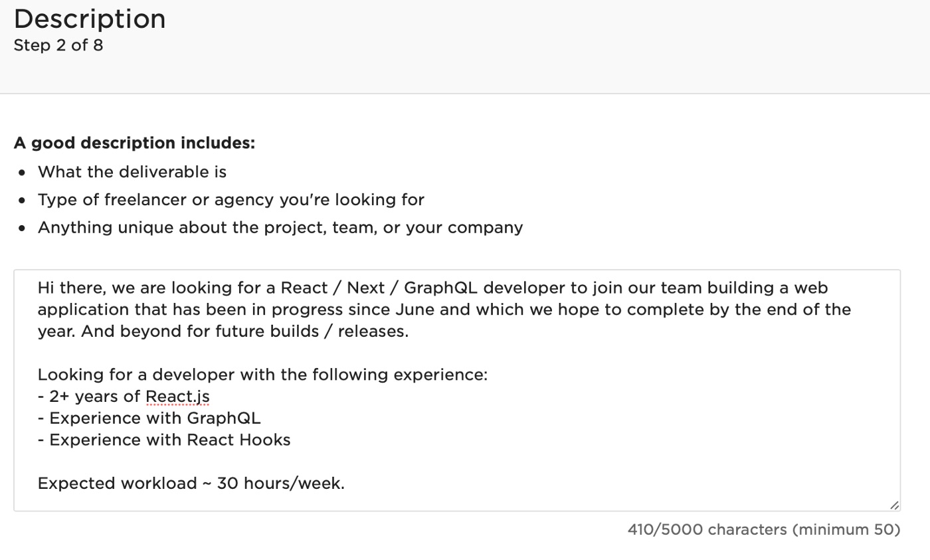Click the word "React.js" underlined in the description
This screenshot has height=560, width=930.
coord(177,397)
